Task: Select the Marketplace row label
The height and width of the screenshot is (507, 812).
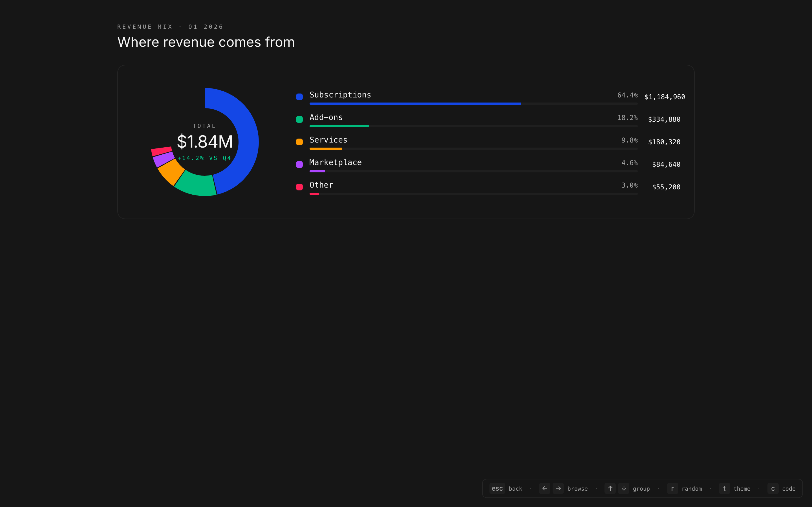Action: (x=335, y=162)
